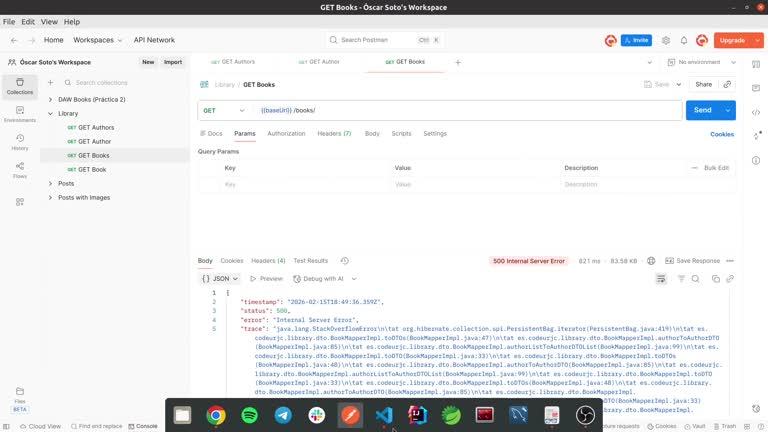This screenshot has height=432, width=768.
Task: Search within the response body
Action: 696,279
